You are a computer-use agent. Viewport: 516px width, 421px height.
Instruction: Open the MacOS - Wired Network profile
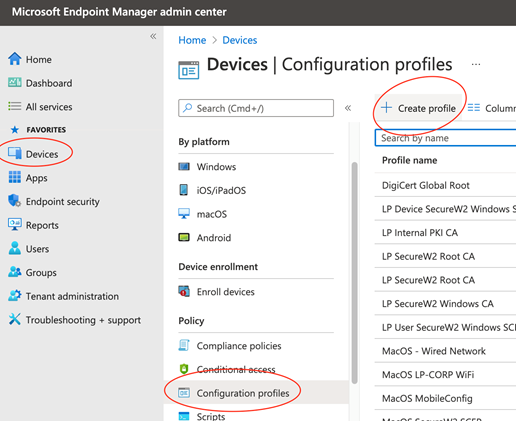(434, 351)
